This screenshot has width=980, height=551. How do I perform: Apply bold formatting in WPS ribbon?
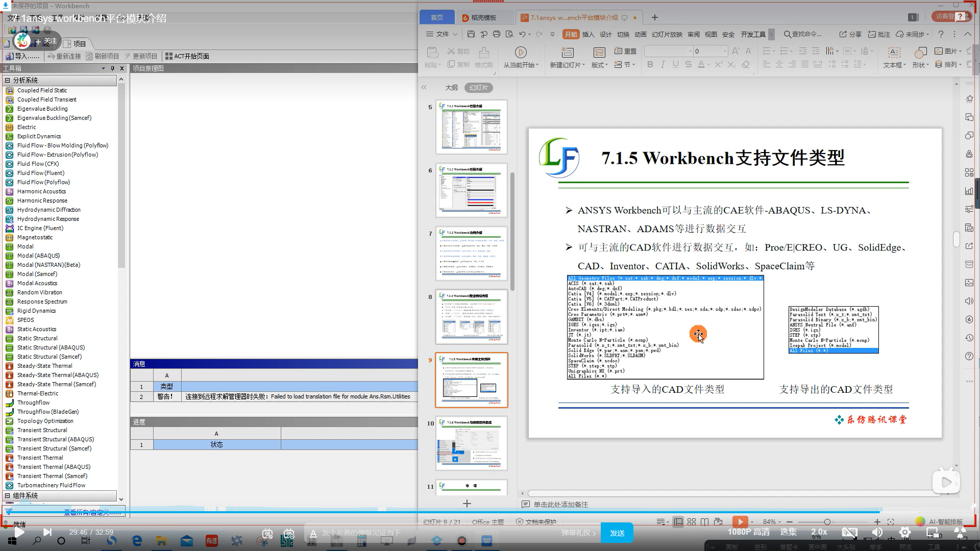[x=650, y=64]
